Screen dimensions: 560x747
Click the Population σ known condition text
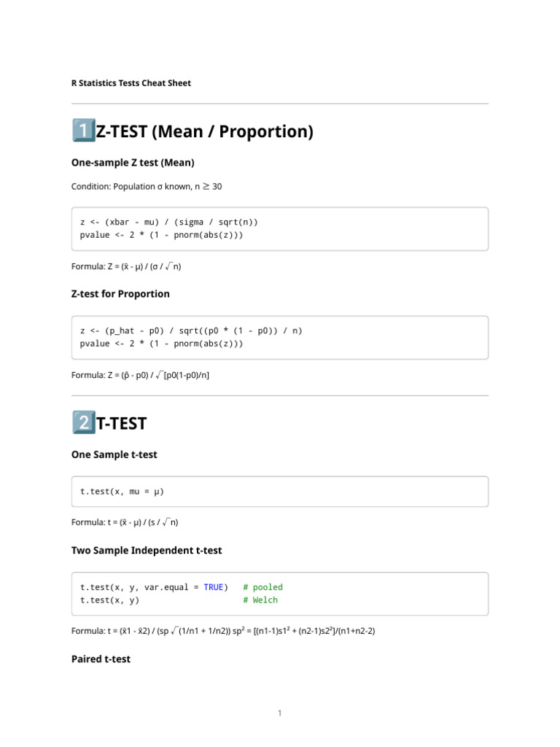147,187
